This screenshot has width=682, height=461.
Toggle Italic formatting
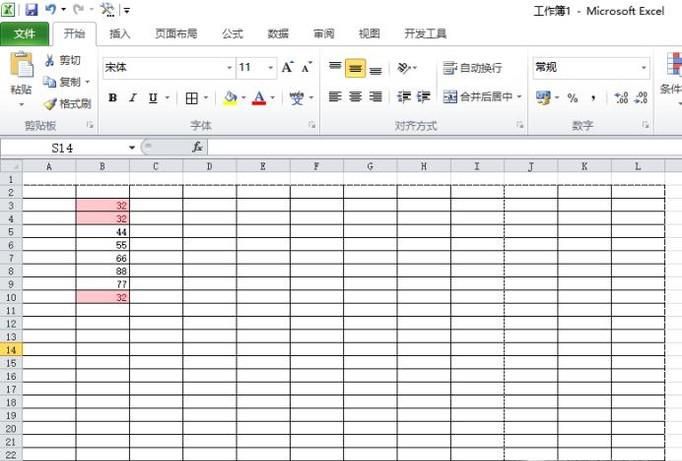133,98
